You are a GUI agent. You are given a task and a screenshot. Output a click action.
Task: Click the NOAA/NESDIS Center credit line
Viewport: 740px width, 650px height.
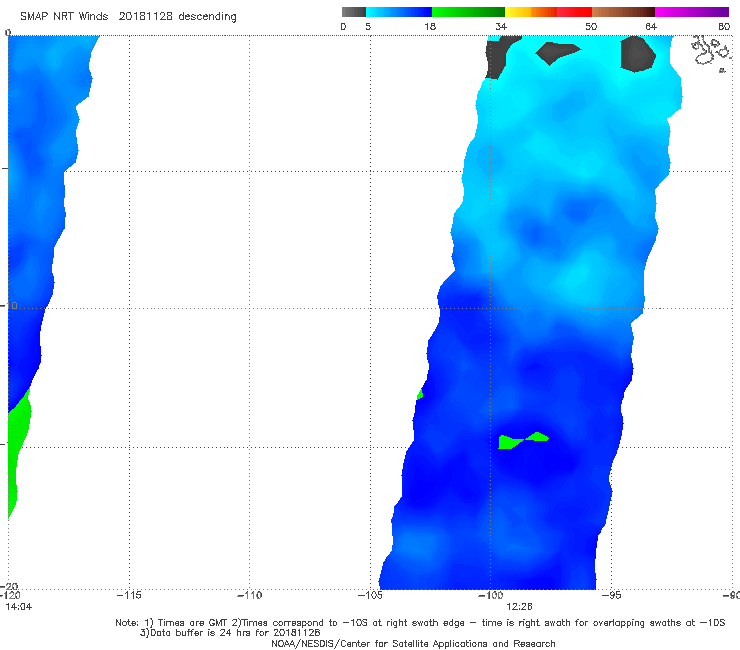[413, 644]
